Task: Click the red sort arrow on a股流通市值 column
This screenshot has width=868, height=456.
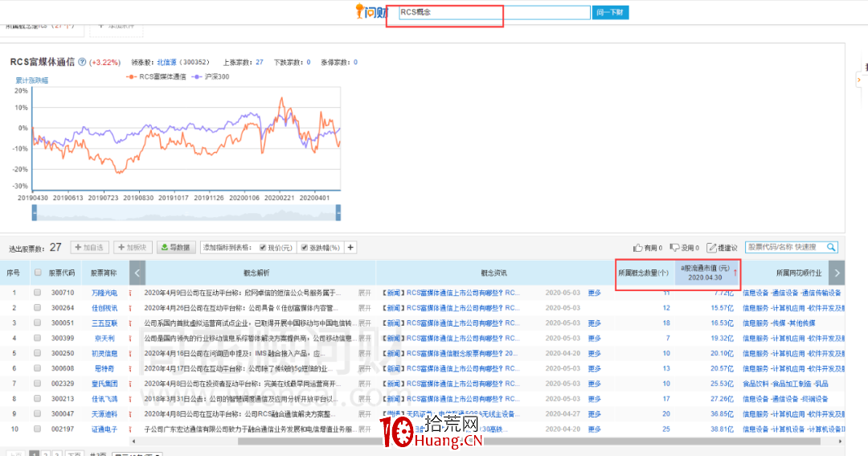Action: point(735,273)
